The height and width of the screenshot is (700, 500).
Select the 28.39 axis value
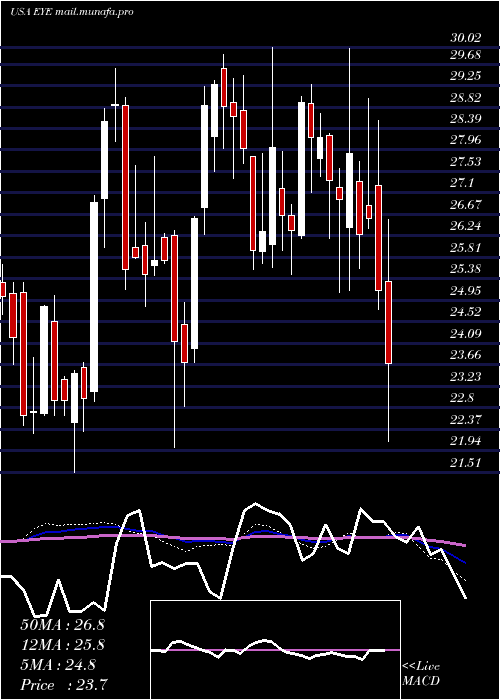pyautogui.click(x=466, y=119)
